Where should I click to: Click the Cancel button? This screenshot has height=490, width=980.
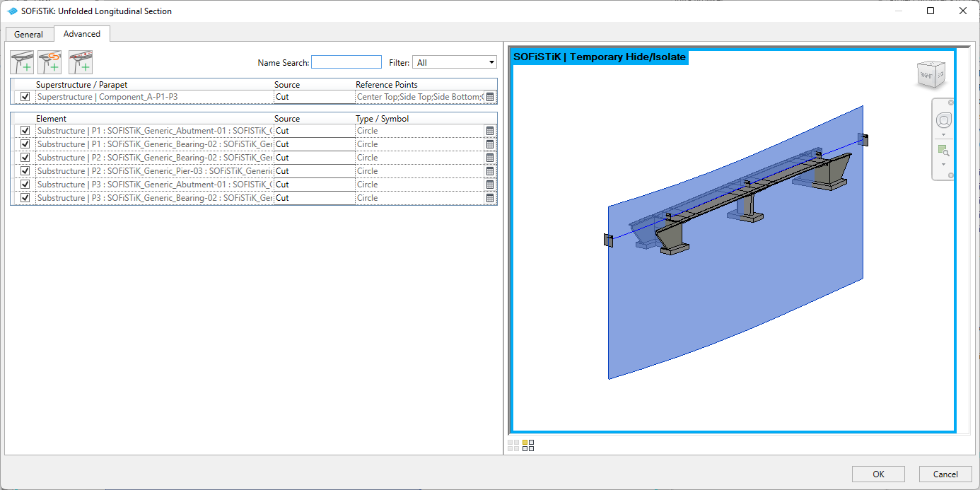click(945, 474)
